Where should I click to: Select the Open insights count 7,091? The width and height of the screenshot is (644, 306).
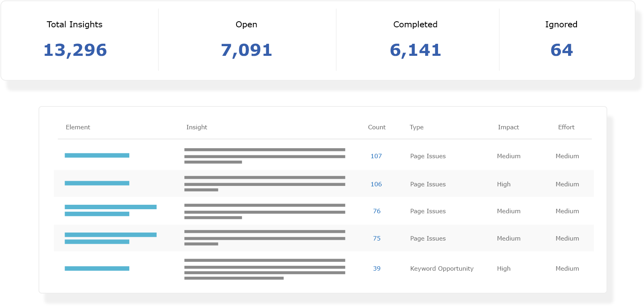[x=247, y=50]
